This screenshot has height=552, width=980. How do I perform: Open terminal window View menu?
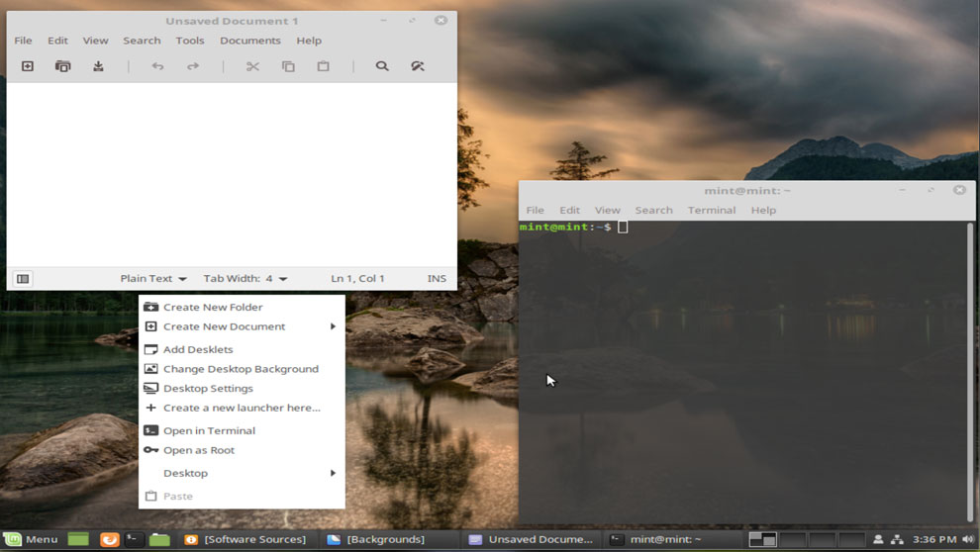coord(608,211)
